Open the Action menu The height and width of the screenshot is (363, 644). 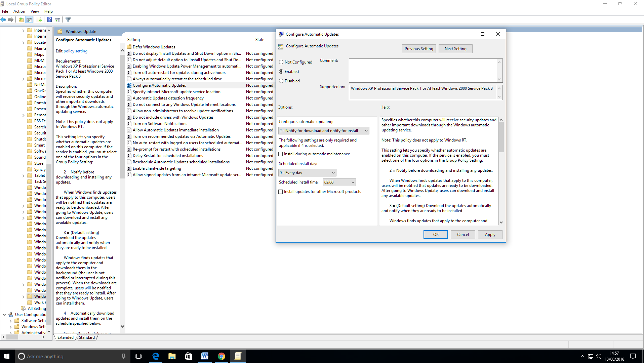[x=19, y=11]
